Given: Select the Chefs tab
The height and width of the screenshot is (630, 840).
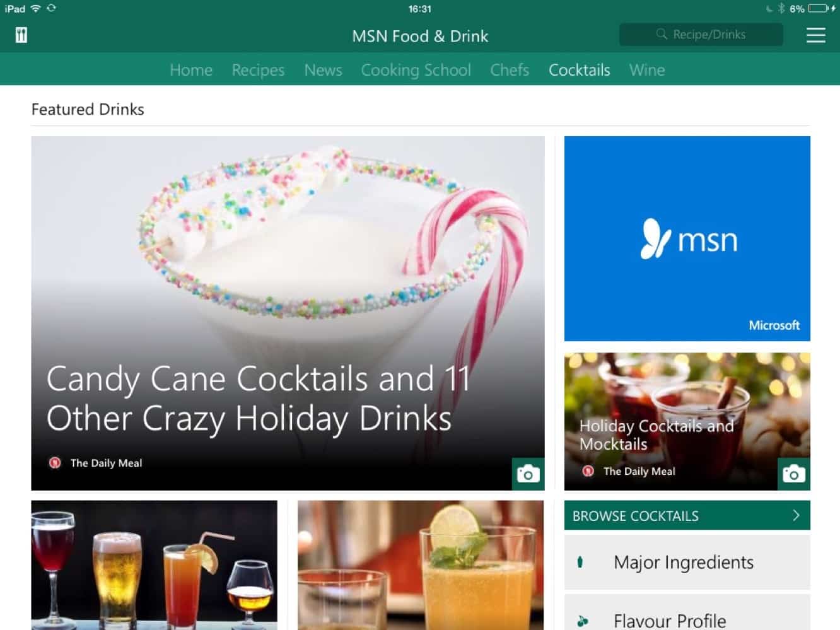Looking at the screenshot, I should point(510,70).
